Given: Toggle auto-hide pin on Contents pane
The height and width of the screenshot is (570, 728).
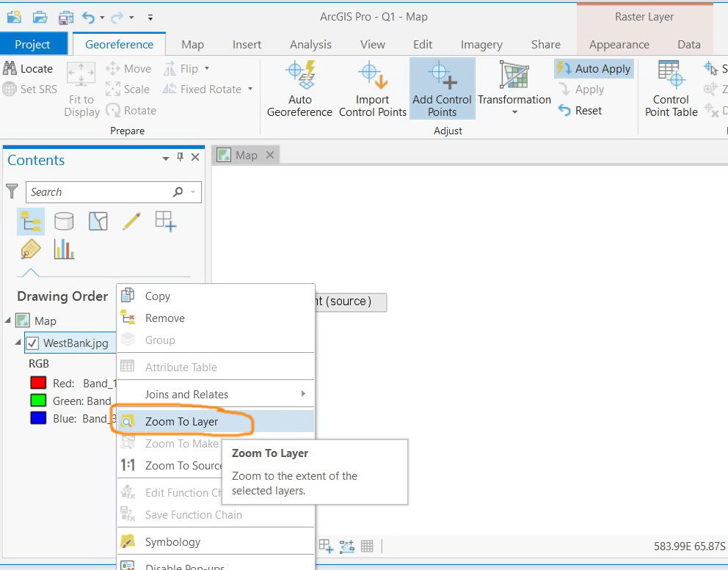Looking at the screenshot, I should click(x=180, y=157).
